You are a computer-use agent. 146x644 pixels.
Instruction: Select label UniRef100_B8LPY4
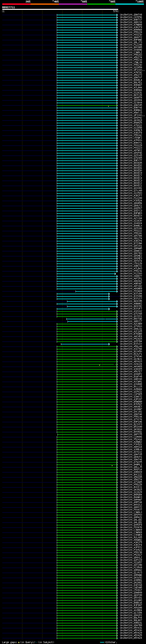pos(131,618)
